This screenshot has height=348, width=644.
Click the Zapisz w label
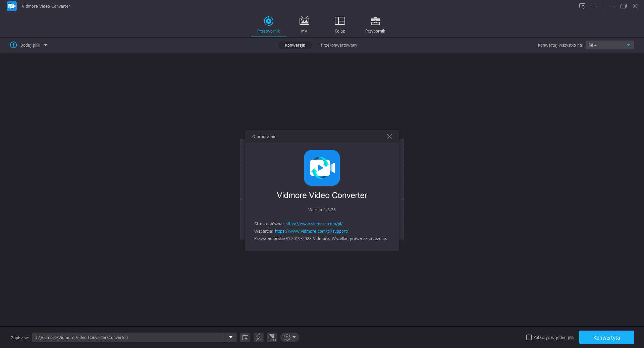[20, 338]
